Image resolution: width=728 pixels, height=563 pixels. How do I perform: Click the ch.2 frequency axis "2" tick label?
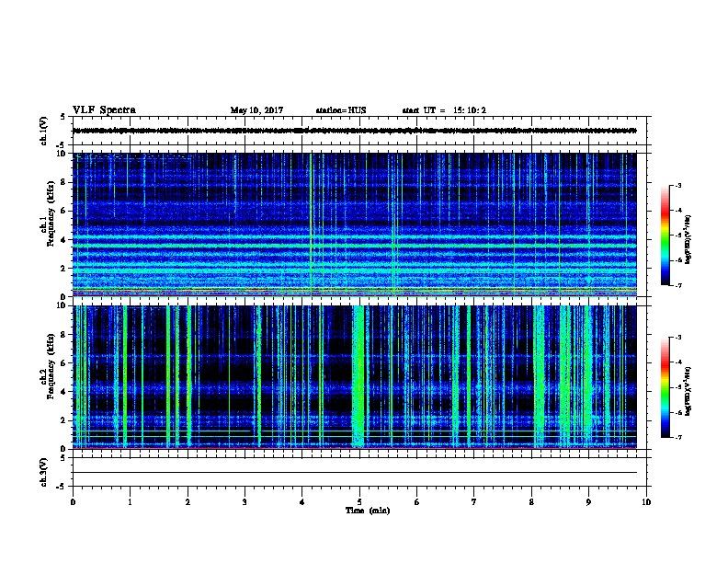click(63, 420)
